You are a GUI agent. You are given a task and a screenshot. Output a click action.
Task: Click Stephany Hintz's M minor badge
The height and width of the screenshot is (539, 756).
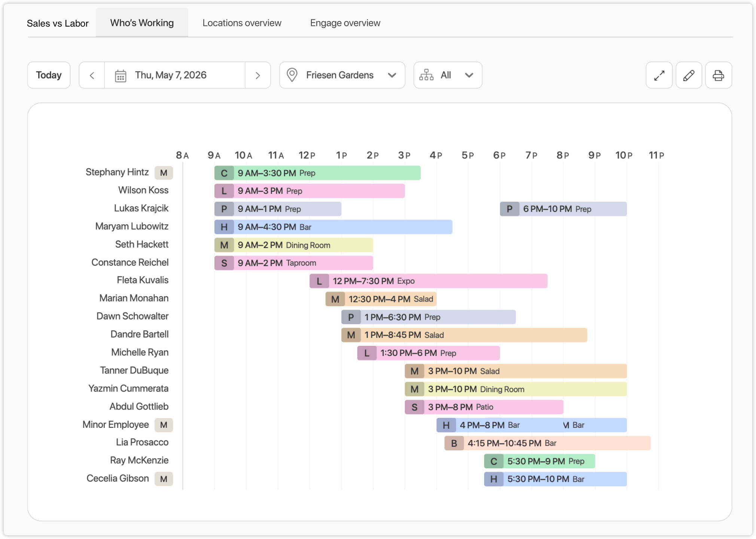(164, 173)
